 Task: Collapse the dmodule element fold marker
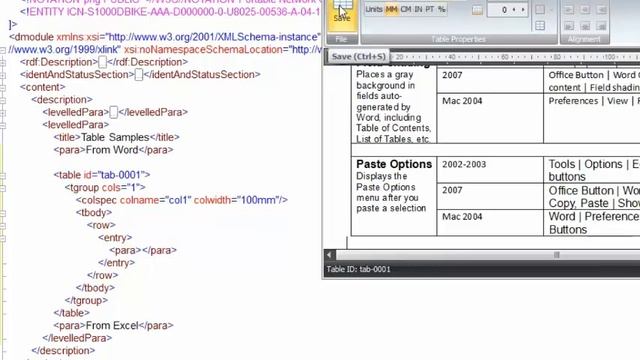click(3, 50)
